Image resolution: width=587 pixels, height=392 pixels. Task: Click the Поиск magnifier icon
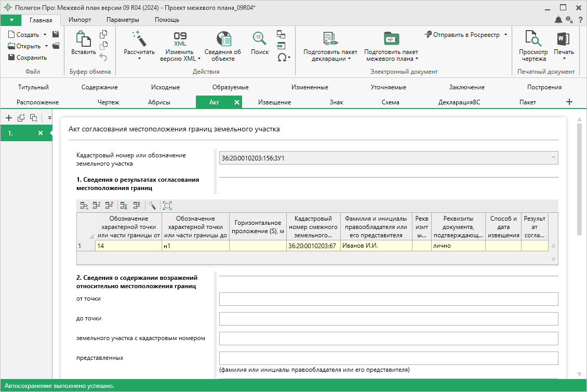coord(259,39)
